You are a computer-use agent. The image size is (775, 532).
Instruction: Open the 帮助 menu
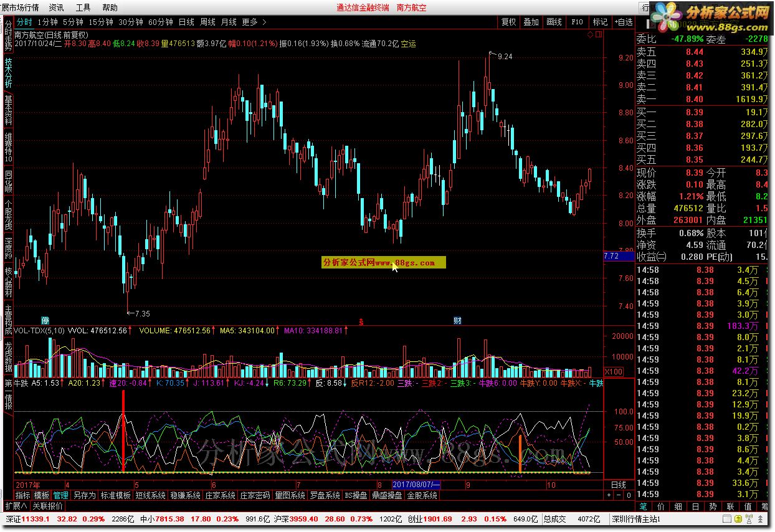109,7
